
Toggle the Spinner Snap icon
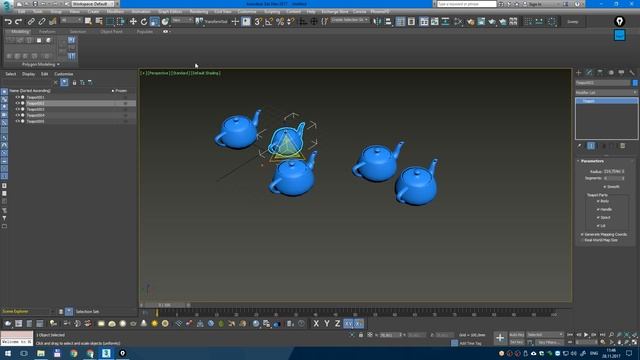tap(291, 21)
